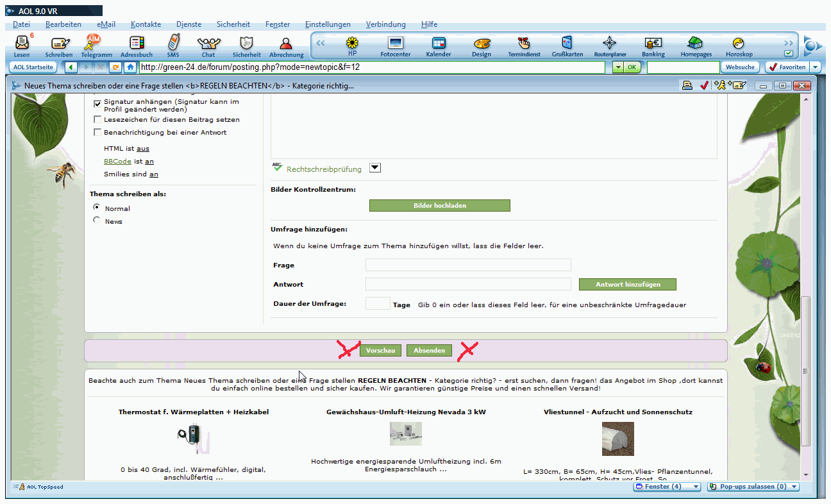Click the Schreiben compose icon

coord(59,44)
